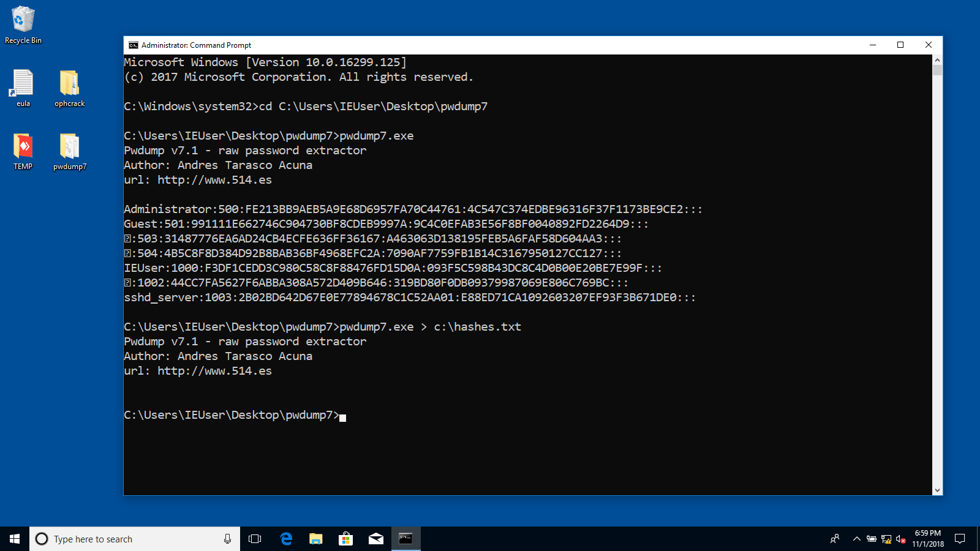Click the sshd_server:1003 hash line
This screenshot has width=980, height=551.
410,298
